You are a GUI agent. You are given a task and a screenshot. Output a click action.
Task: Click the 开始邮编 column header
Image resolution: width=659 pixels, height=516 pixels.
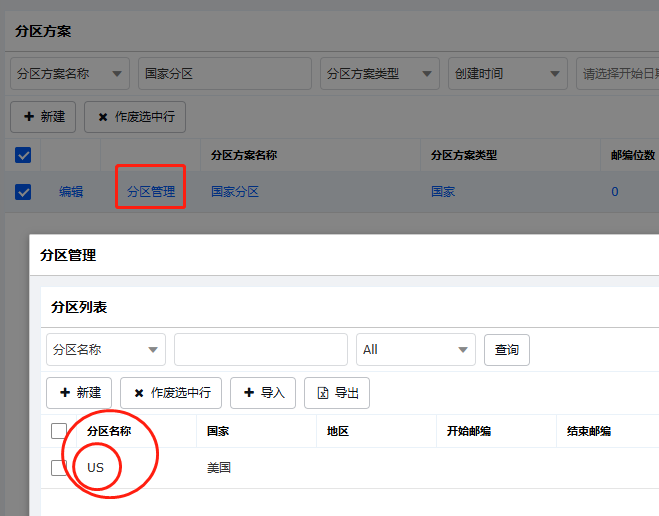(x=469, y=431)
